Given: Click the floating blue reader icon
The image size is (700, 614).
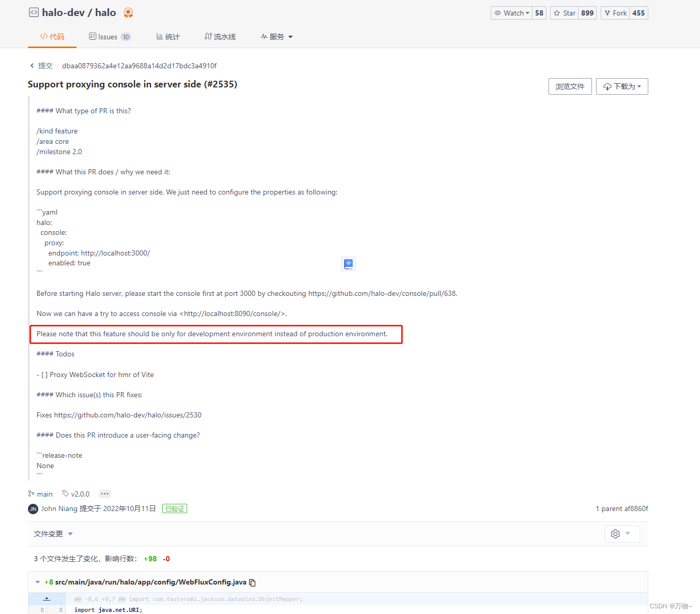Looking at the screenshot, I should tap(348, 264).
